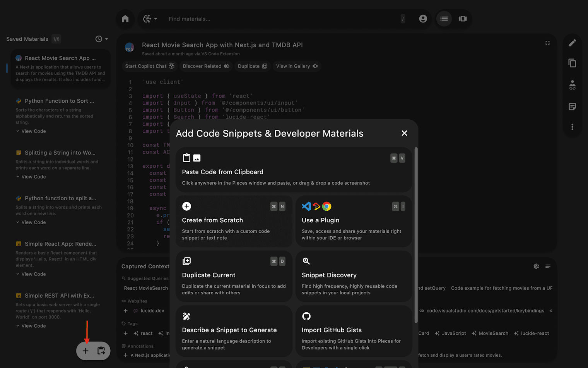Close the Add Code Snippets dialog
The image size is (588, 368).
[x=404, y=133]
